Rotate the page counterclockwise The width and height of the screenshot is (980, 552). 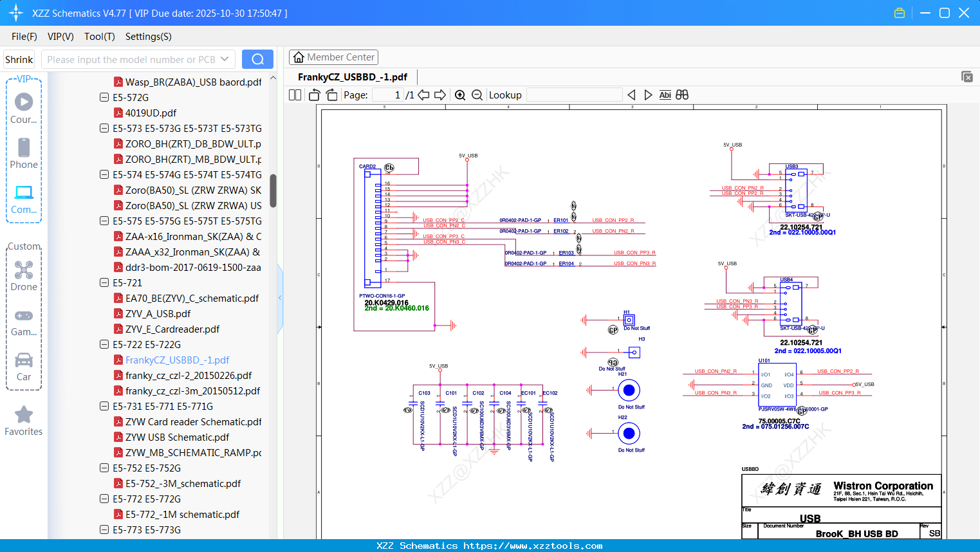[315, 95]
